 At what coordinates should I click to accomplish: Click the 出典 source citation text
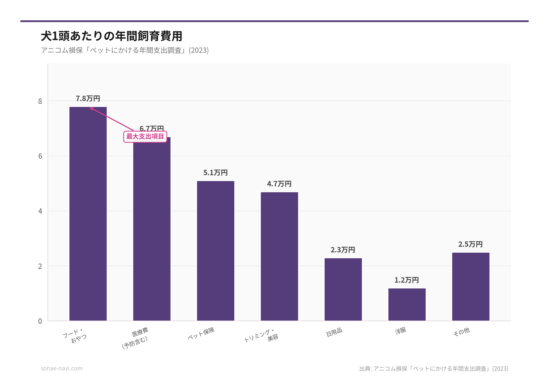(x=432, y=369)
